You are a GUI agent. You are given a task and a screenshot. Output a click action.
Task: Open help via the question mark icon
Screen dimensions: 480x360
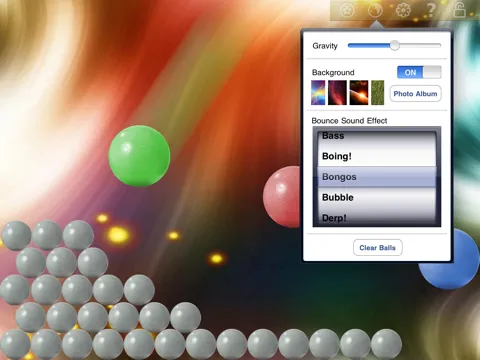(431, 10)
